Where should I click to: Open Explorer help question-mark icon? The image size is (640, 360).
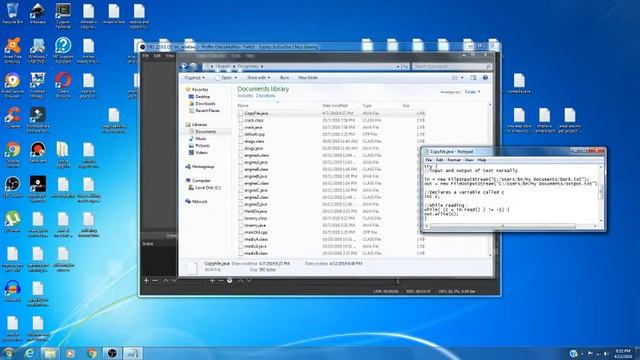point(485,78)
